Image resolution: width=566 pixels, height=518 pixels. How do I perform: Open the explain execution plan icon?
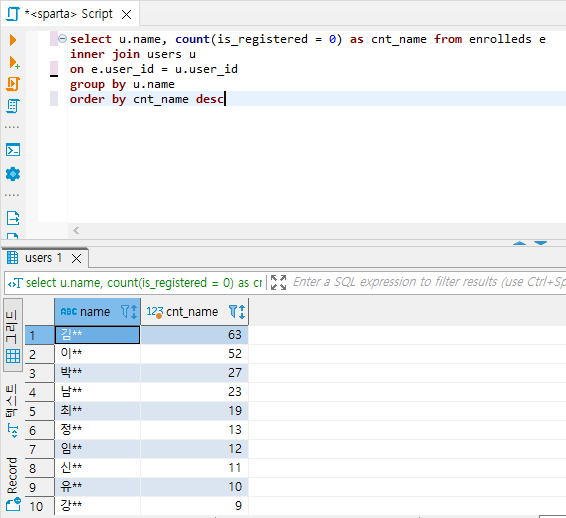(x=13, y=106)
